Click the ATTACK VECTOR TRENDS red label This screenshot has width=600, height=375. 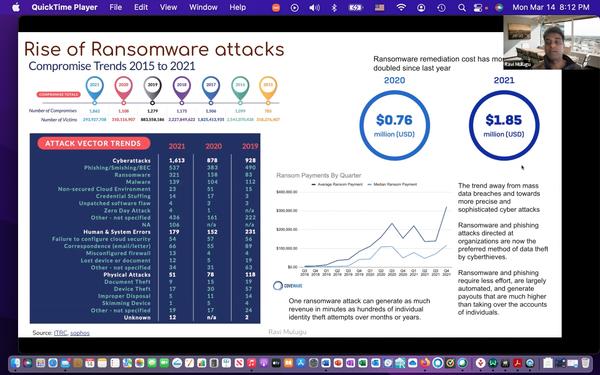click(x=93, y=143)
